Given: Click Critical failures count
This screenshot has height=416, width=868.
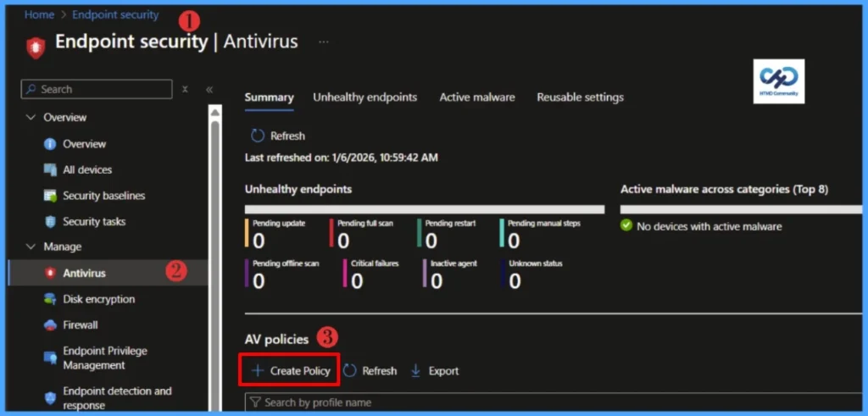Looking at the screenshot, I should click(x=357, y=281).
